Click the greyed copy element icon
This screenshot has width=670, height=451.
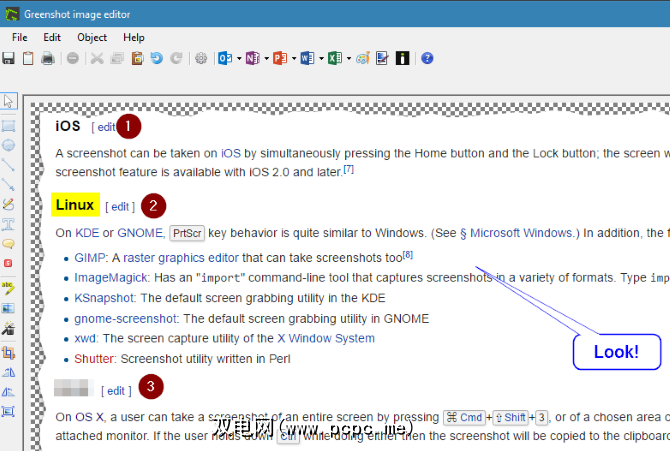[x=117, y=58]
